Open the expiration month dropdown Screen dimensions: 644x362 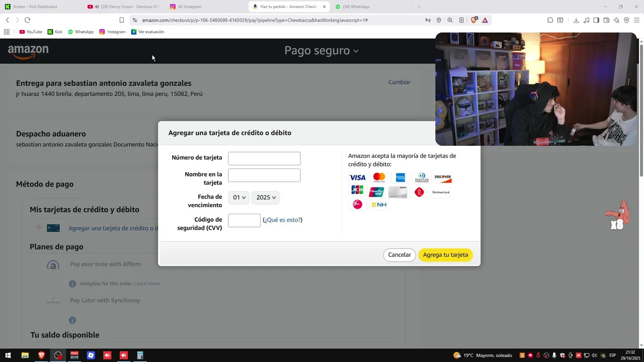[238, 198]
